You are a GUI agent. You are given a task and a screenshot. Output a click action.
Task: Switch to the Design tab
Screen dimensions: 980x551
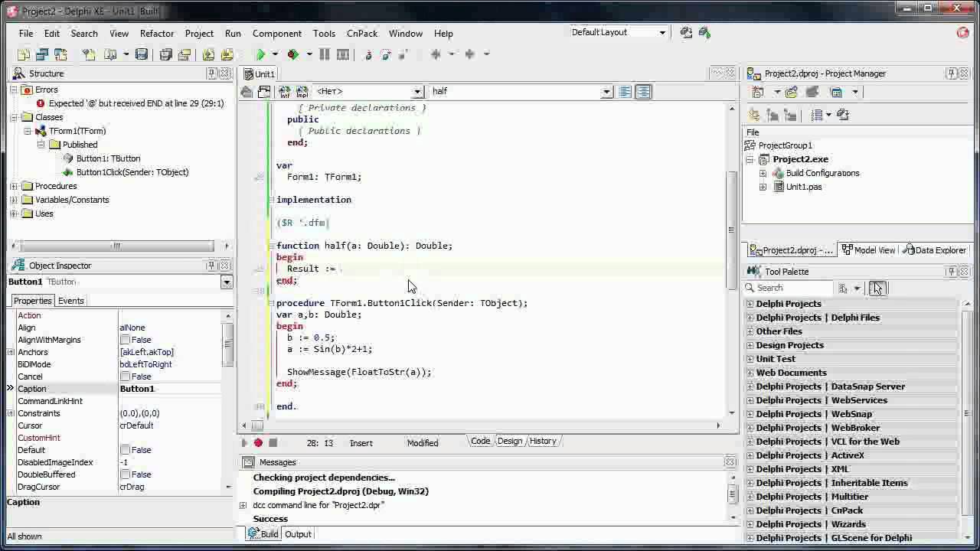coord(510,441)
